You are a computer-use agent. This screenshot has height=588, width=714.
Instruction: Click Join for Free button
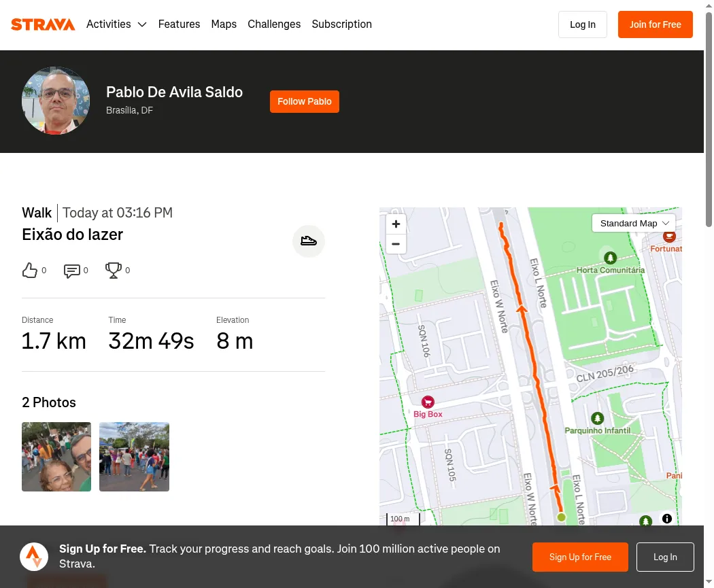656,24
